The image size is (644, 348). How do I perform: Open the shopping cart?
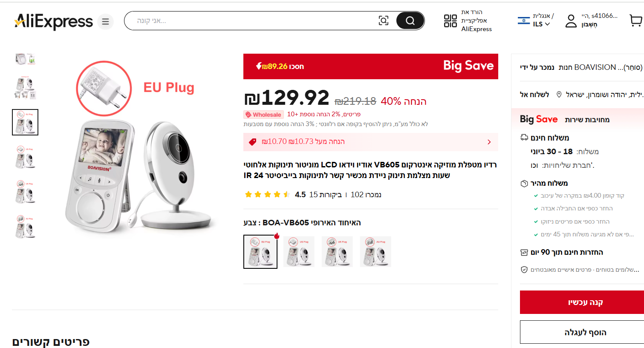pyautogui.click(x=635, y=20)
